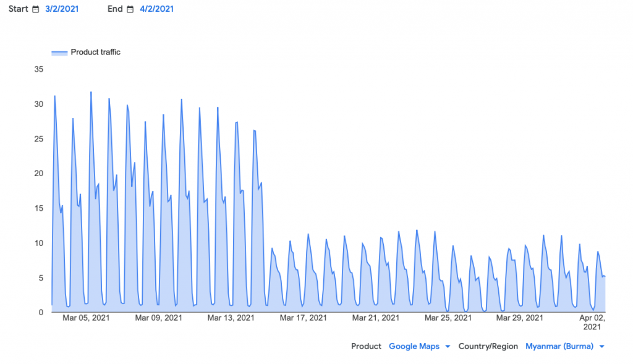Click the Apr 02, 2021 axis label
This screenshot has width=633, height=364.
tap(592, 322)
